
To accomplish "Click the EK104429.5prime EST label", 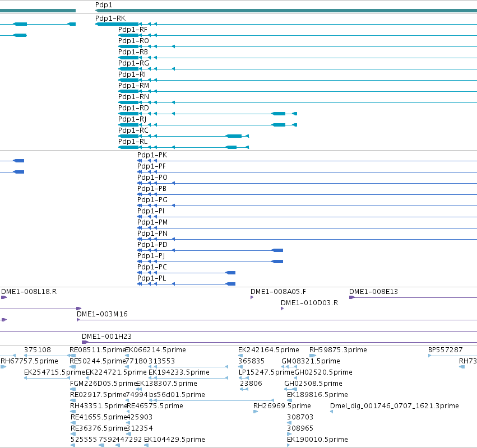I will pyautogui.click(x=174, y=440).
